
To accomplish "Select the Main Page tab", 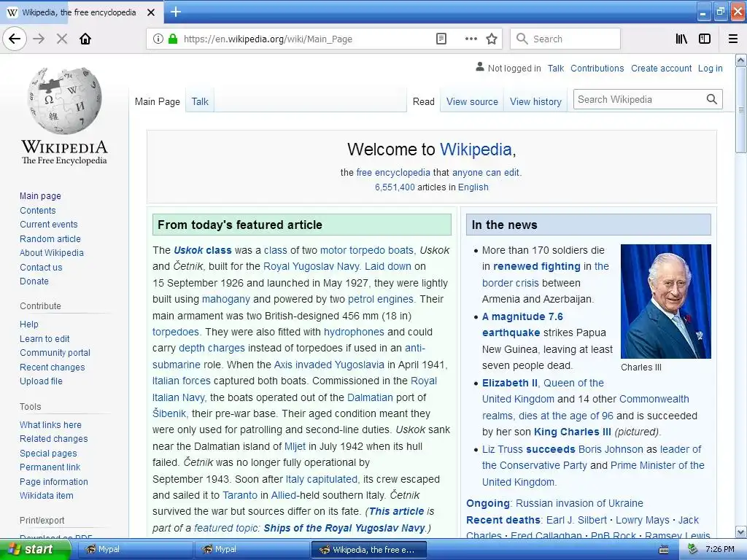I will (158, 101).
